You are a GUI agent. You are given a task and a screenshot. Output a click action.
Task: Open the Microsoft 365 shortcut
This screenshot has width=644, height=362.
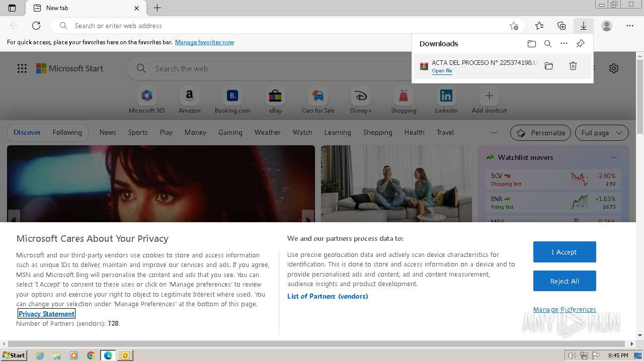click(147, 101)
